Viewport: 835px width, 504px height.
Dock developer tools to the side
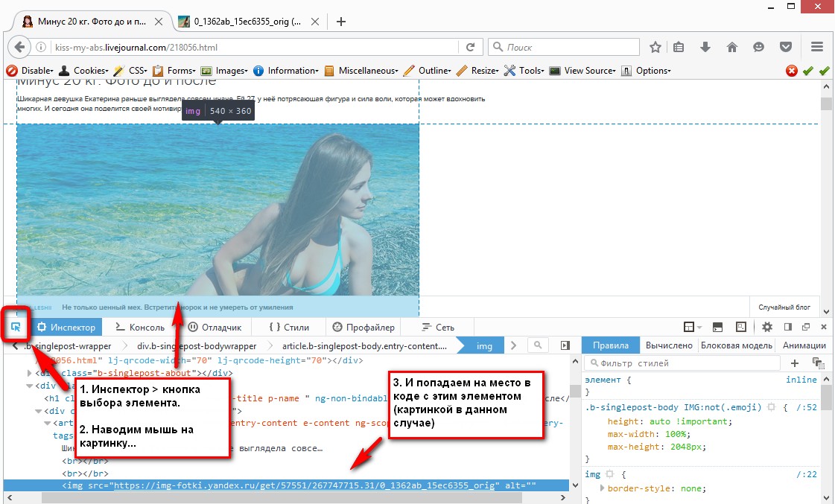point(788,327)
